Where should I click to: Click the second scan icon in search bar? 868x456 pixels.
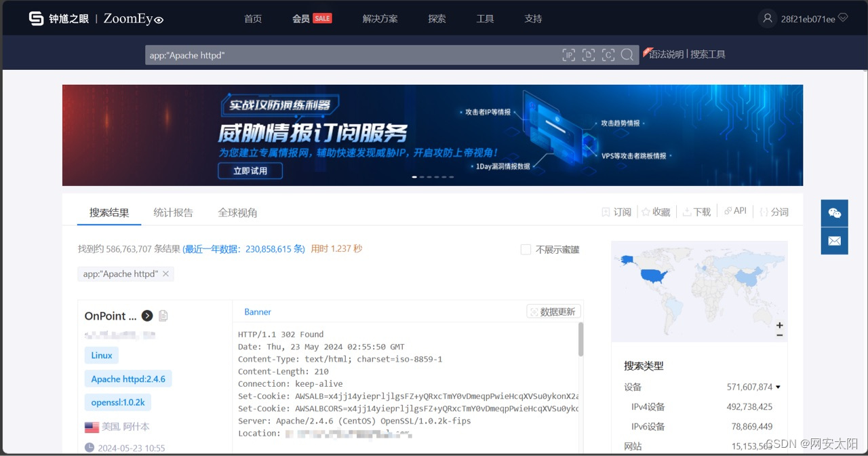(589, 55)
